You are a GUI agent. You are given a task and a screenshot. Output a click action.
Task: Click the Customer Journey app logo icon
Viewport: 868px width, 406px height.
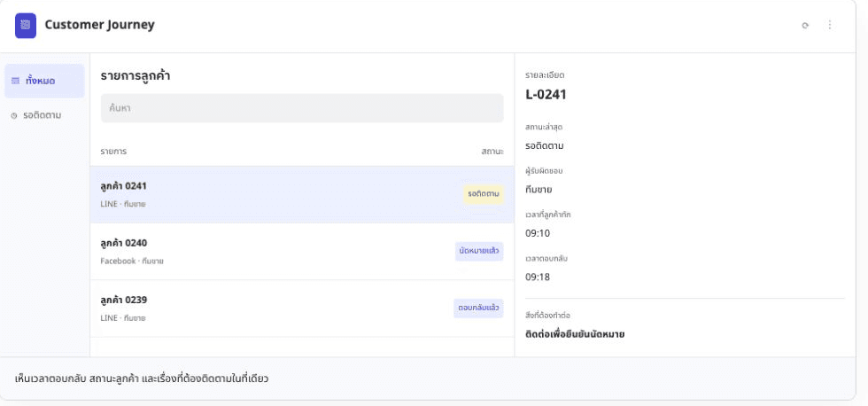pos(26,26)
